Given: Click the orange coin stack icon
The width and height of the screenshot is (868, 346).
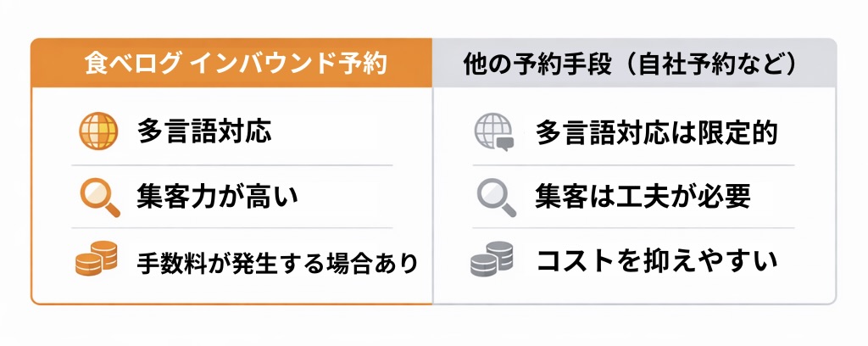Looking at the screenshot, I should point(96,259).
